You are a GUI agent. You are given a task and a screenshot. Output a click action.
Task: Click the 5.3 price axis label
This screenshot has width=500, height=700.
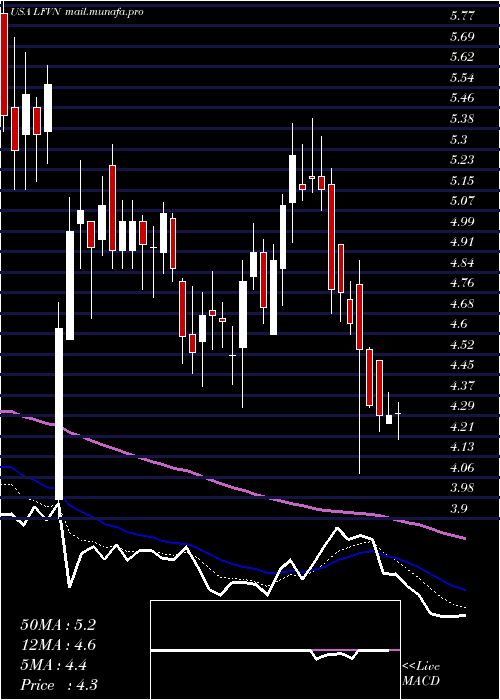click(x=459, y=140)
